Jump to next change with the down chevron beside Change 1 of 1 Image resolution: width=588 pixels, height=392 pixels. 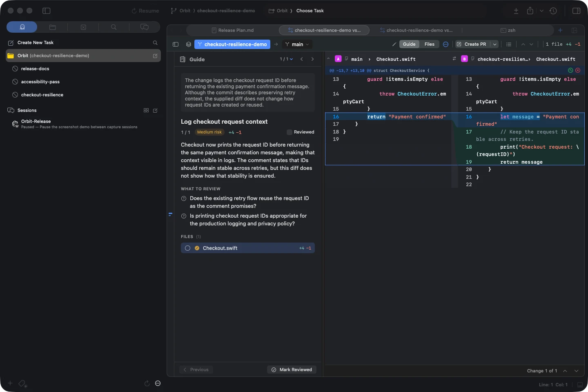(x=577, y=371)
